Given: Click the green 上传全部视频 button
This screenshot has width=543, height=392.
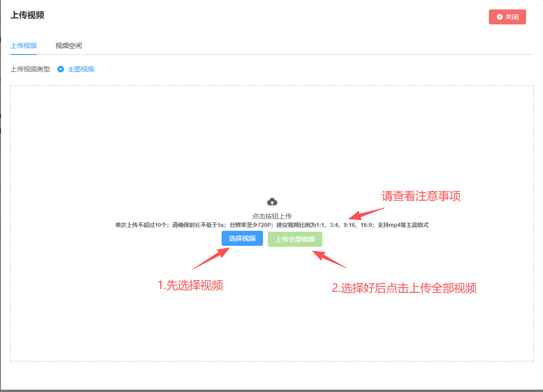Looking at the screenshot, I should tap(295, 239).
